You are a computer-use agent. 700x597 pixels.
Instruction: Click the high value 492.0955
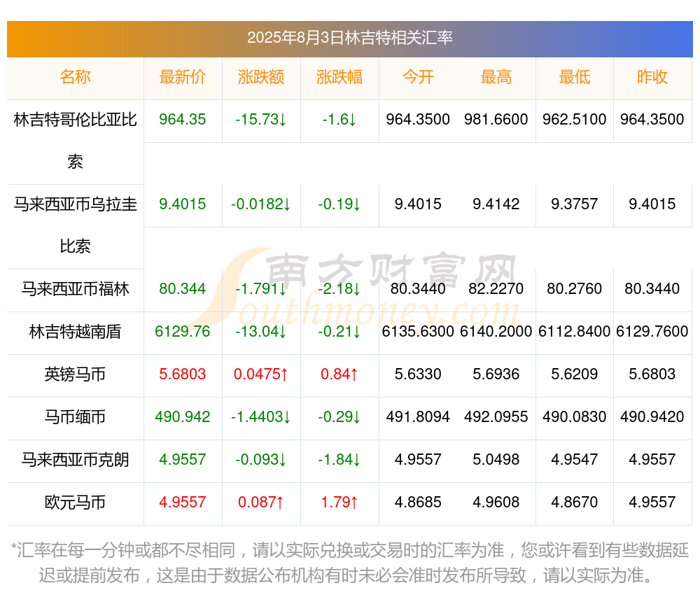click(x=496, y=416)
